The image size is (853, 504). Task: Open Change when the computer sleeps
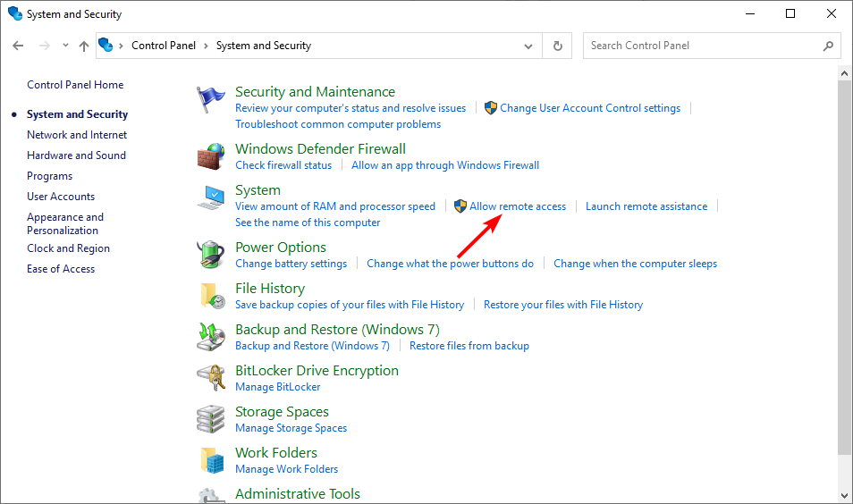tap(635, 264)
